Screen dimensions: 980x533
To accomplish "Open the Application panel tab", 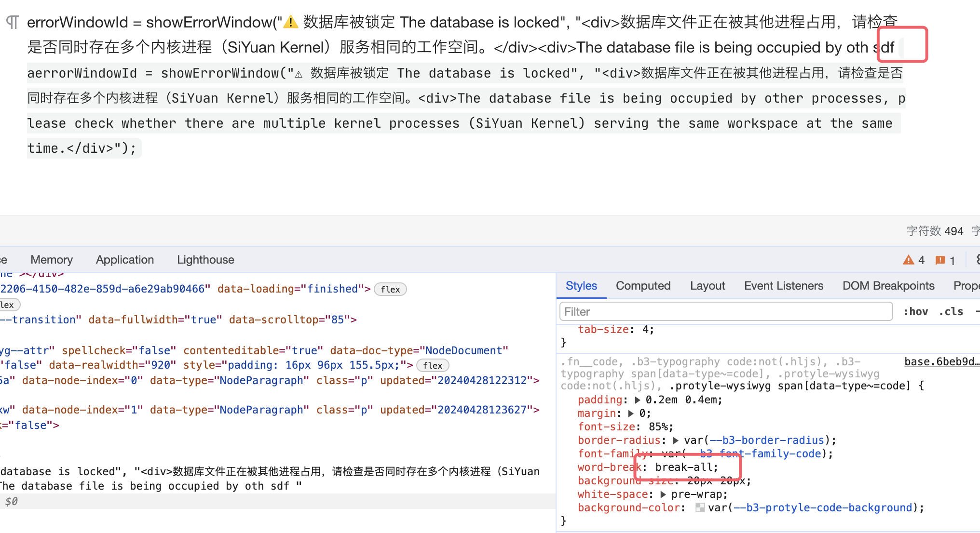I will pyautogui.click(x=125, y=260).
